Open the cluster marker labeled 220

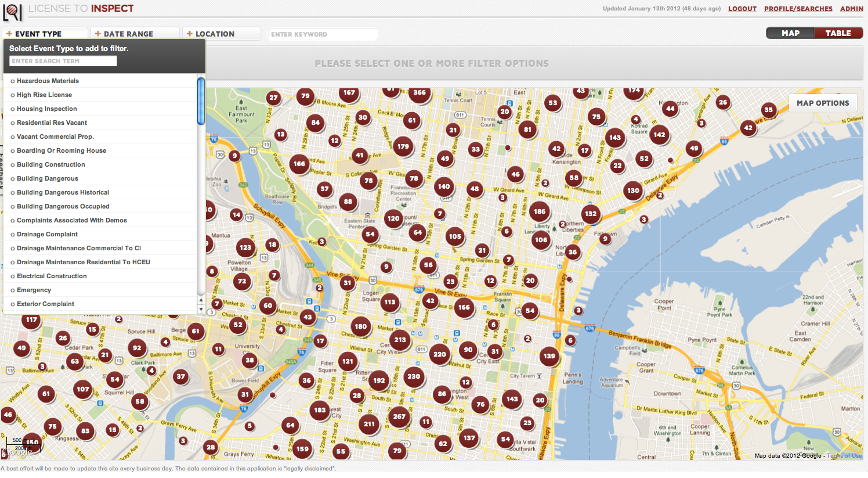(x=440, y=354)
